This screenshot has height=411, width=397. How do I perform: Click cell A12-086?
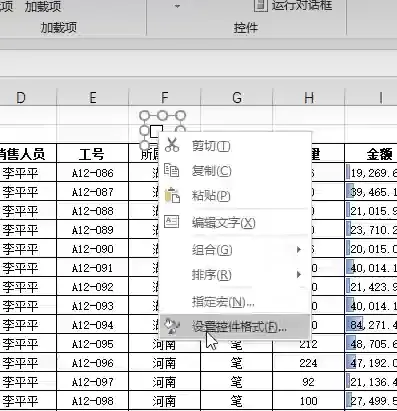(93, 173)
